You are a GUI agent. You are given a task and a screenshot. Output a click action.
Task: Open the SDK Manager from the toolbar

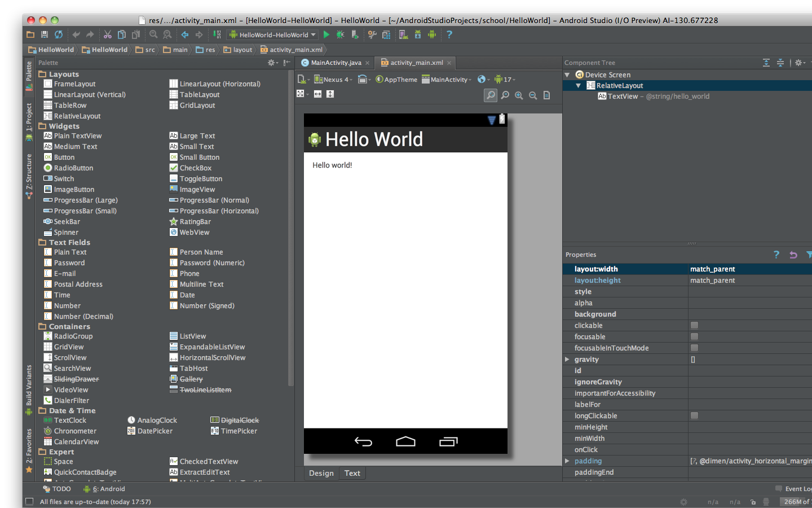[x=418, y=34]
